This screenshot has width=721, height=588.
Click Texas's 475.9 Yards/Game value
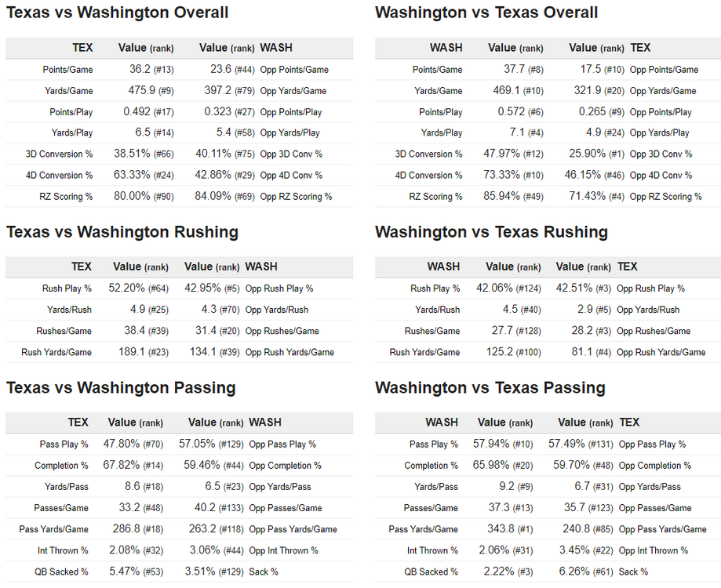[142, 91]
